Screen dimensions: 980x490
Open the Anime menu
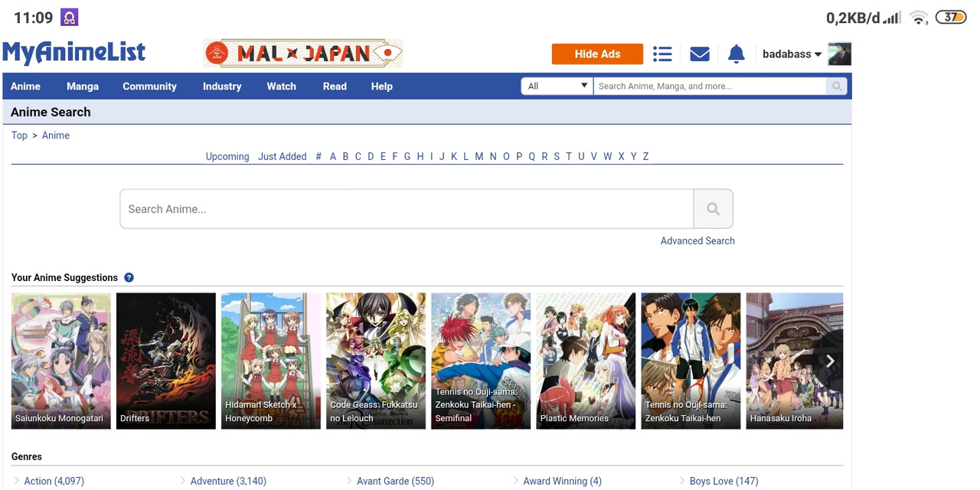point(25,86)
